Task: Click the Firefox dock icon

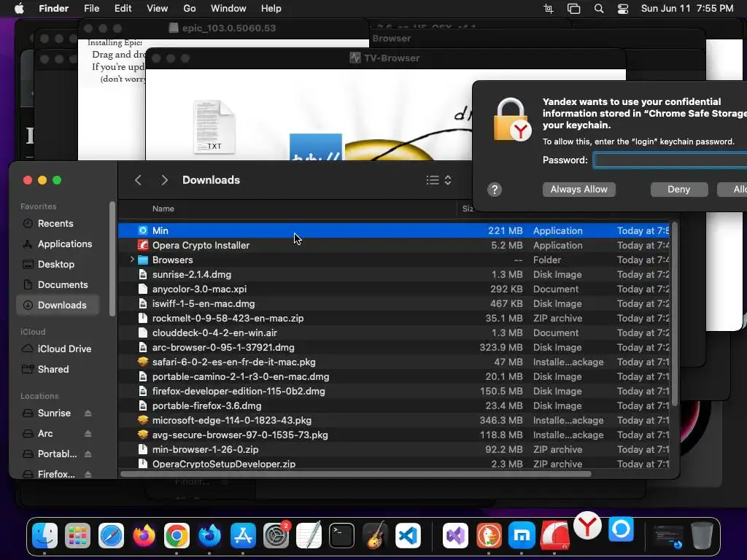Action: point(144,536)
